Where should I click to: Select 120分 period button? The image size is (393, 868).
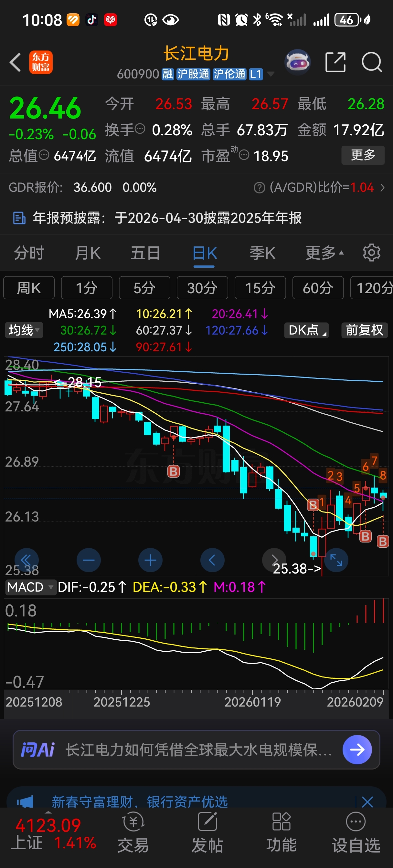pos(372,288)
